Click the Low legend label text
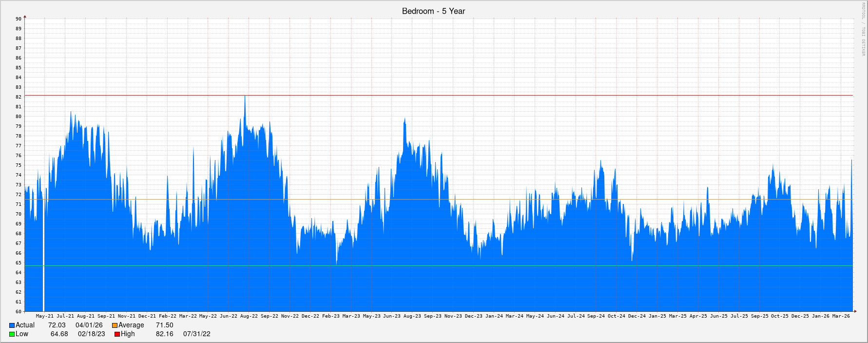 pyautogui.click(x=22, y=334)
